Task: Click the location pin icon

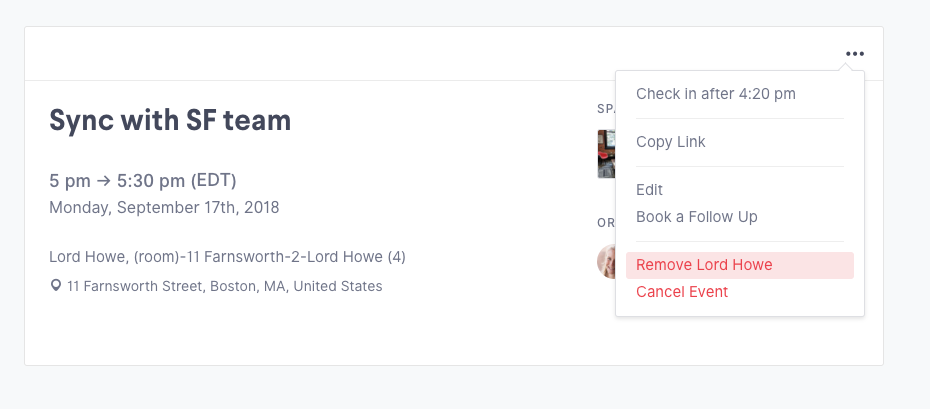Action: click(x=56, y=286)
